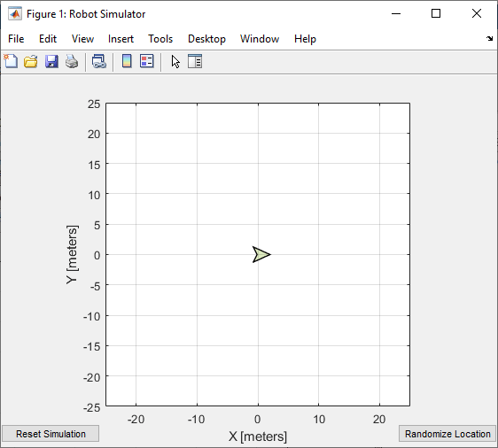
Task: Click the Y-axis tick label 25
Action: (94, 104)
